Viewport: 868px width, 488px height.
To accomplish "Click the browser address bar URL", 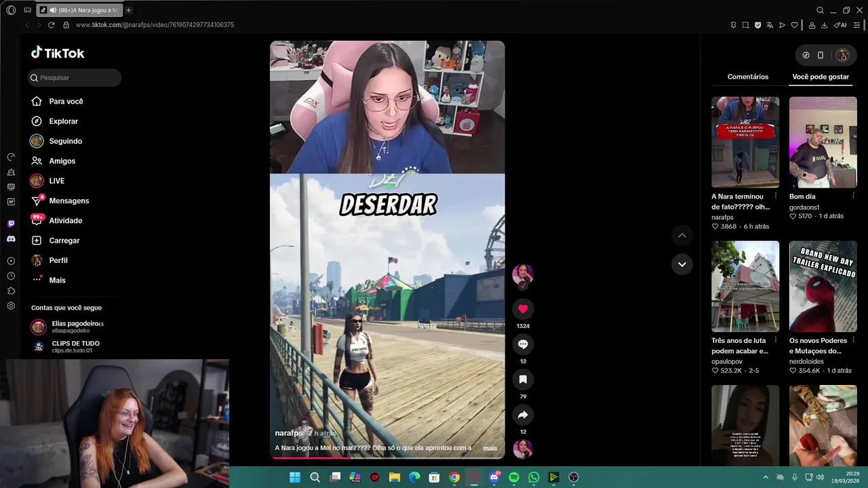I will point(155,25).
